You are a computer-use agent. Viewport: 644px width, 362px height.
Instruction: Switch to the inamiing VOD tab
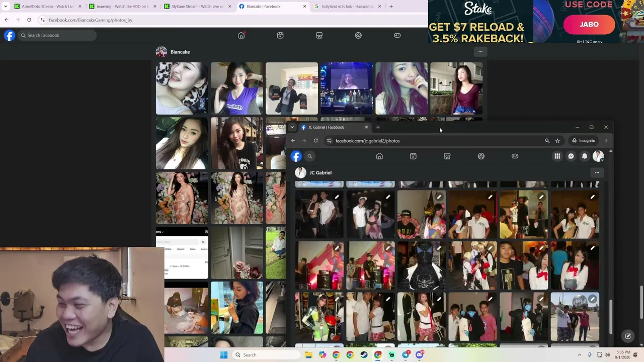pyautogui.click(x=123, y=7)
